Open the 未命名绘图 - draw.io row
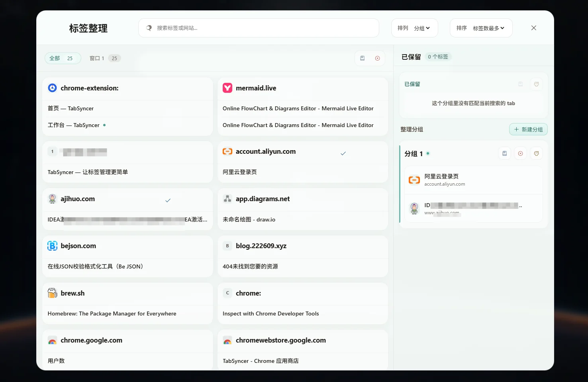Image resolution: width=588 pixels, height=382 pixels. (303, 219)
